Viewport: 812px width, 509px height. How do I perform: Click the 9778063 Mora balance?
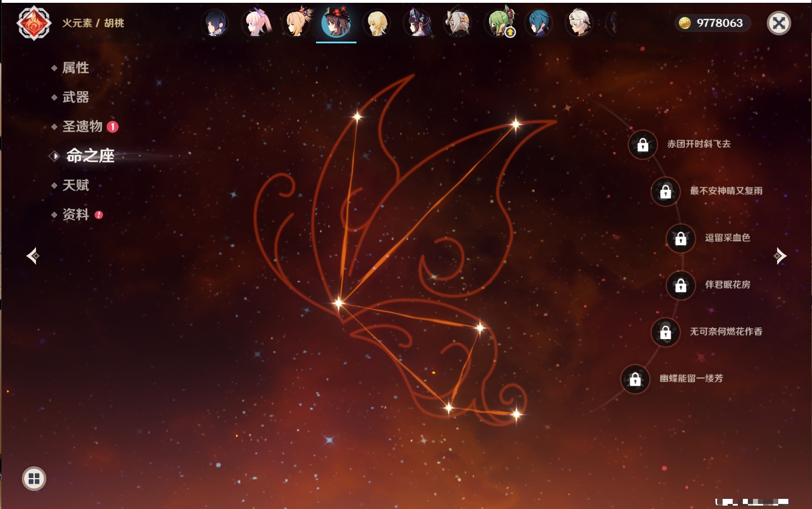[720, 23]
